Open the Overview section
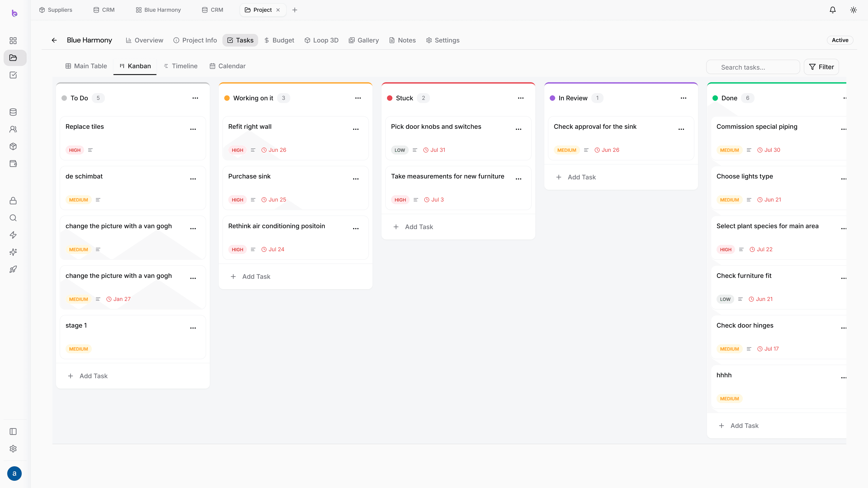 145,40
